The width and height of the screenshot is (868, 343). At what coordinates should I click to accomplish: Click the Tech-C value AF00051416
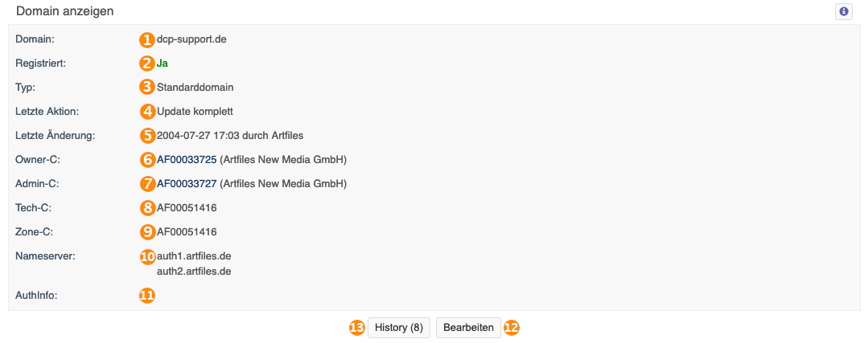187,208
